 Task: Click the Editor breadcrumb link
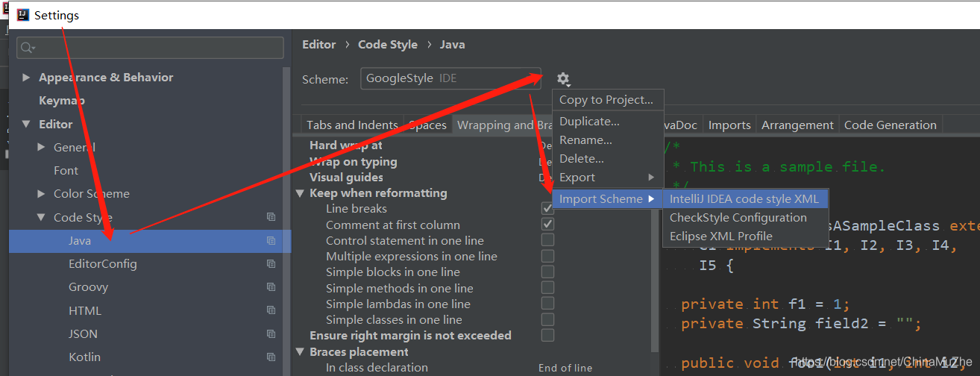coord(319,45)
